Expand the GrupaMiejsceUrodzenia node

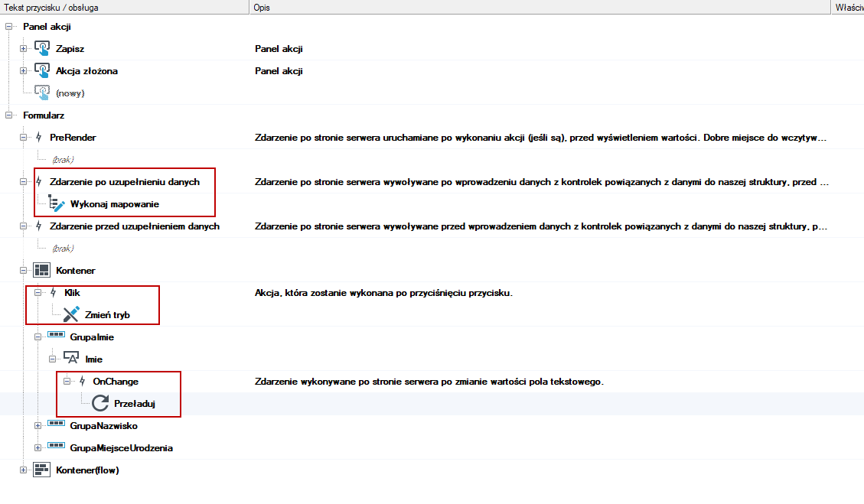(37, 448)
